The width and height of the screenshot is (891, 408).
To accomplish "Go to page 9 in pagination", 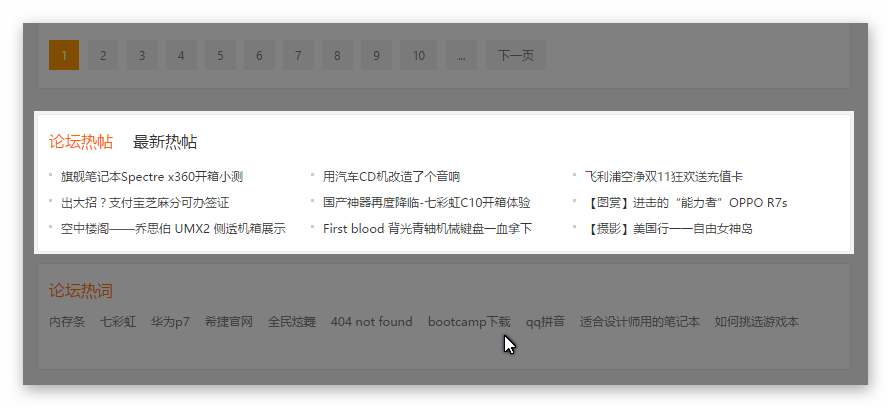I will pyautogui.click(x=376, y=55).
